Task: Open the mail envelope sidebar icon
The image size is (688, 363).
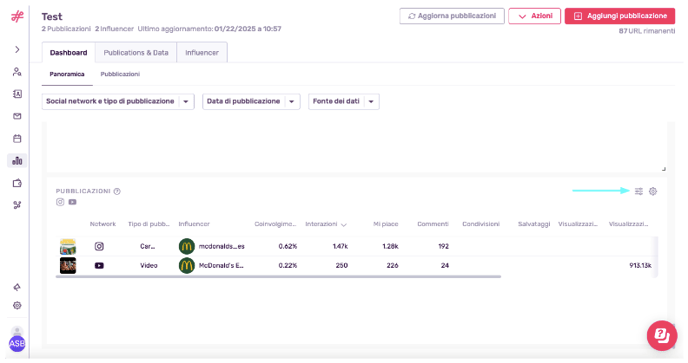Action: point(17,116)
